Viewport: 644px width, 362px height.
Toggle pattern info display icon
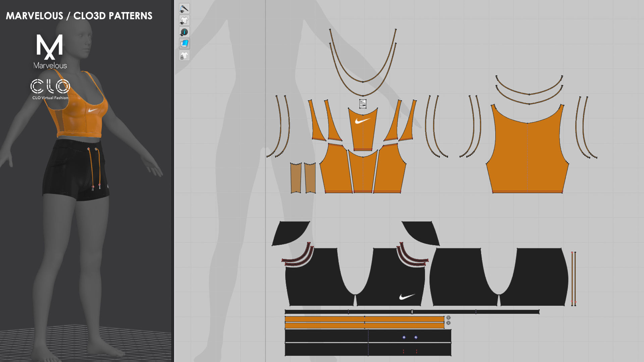point(184,32)
